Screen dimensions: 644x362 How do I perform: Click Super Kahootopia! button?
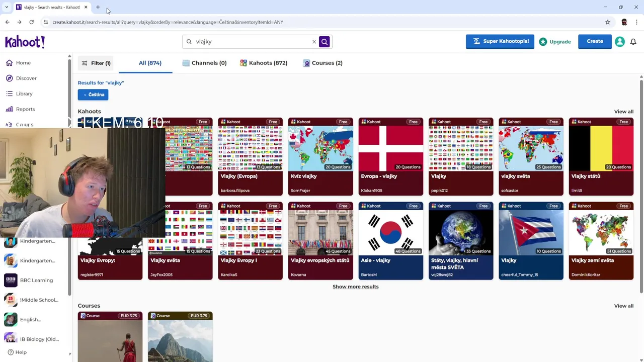pyautogui.click(x=500, y=41)
